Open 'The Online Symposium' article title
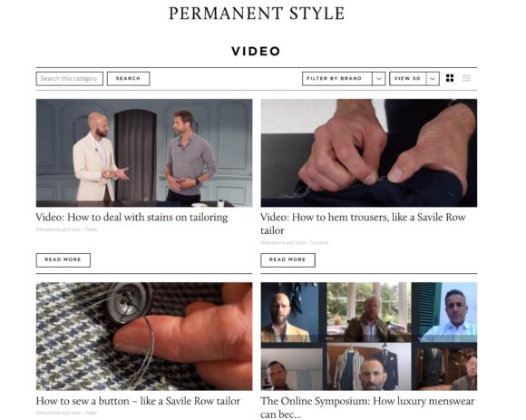This screenshot has width=526, height=420. (367, 407)
